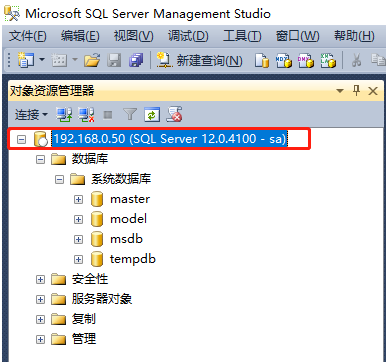Click the Open File folder icon

point(92,60)
